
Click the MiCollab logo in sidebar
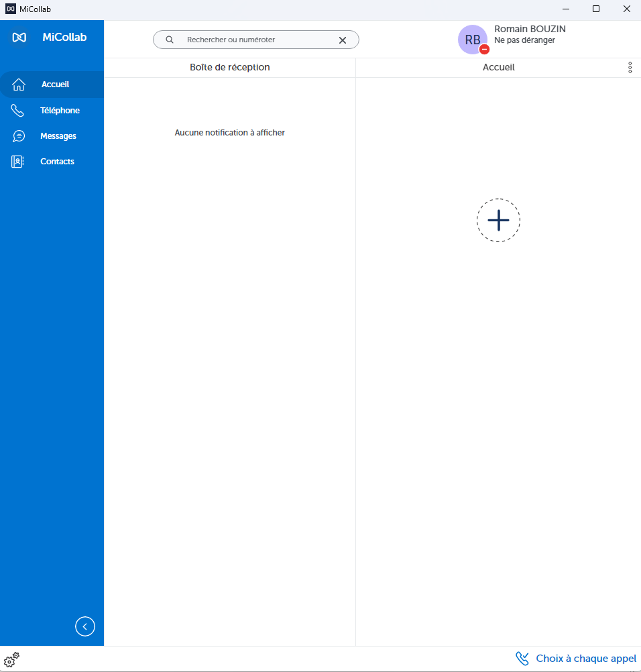pyautogui.click(x=19, y=38)
